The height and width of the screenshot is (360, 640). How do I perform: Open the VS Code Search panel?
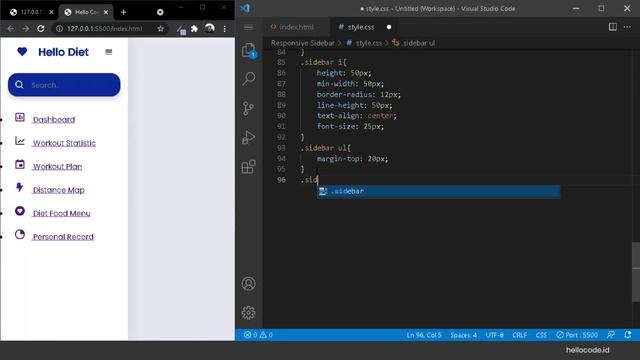pos(249,79)
